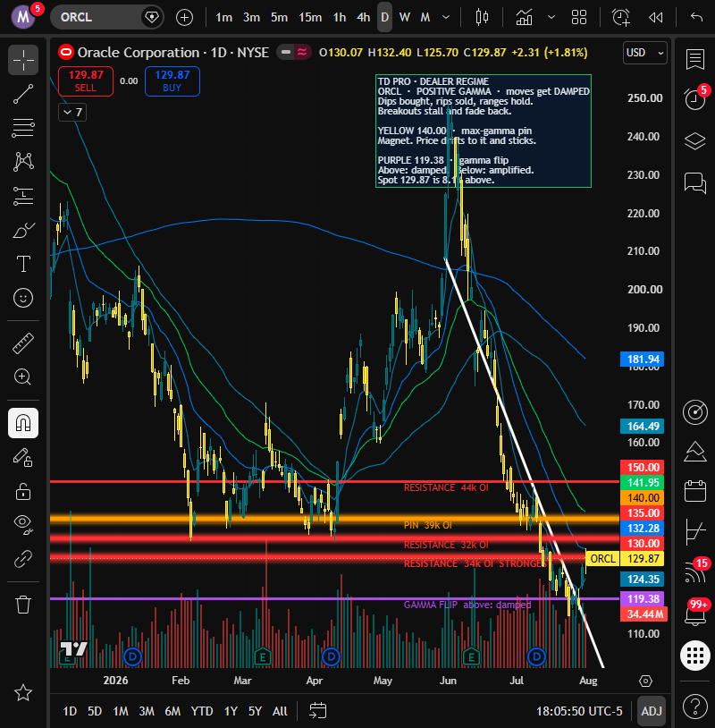Click the blue 129.87 BUY button
The width and height of the screenshot is (715, 728).
point(172,81)
